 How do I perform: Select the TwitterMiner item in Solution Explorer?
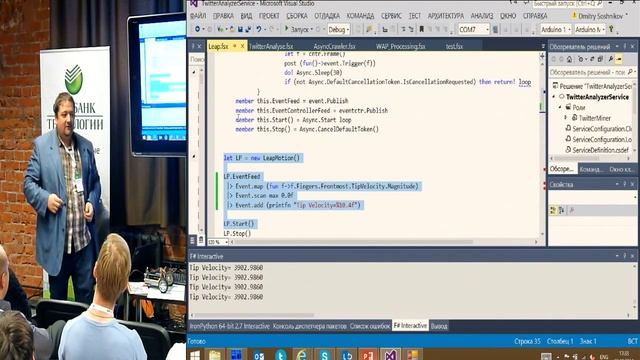click(594, 118)
